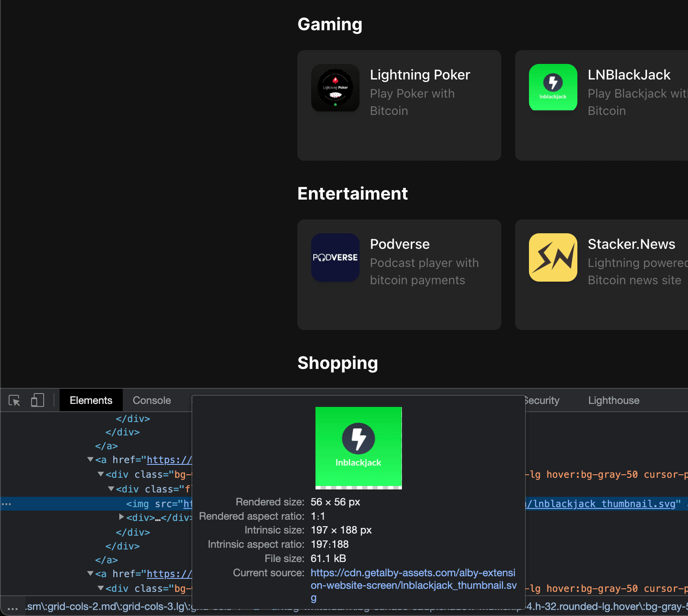Collapse the div class="f node
688x616 pixels.
tap(111, 489)
